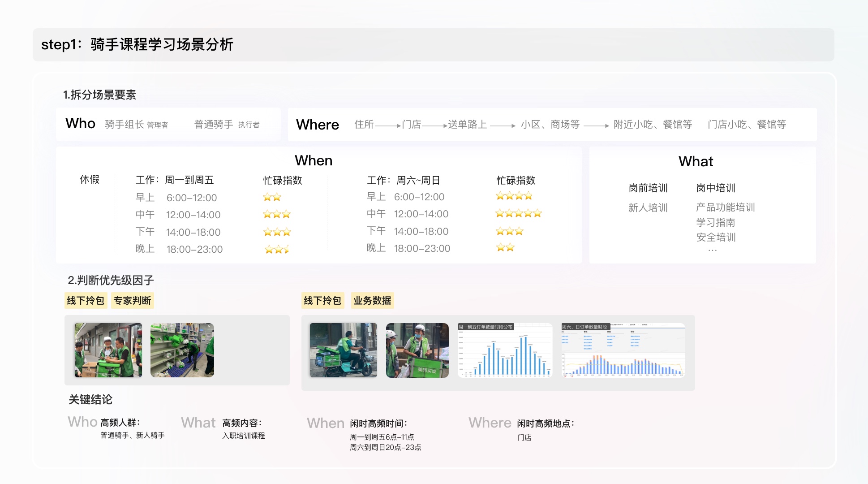Click the conclusion 周一到周五6点–11点
The width and height of the screenshot is (868, 484).
click(x=382, y=437)
